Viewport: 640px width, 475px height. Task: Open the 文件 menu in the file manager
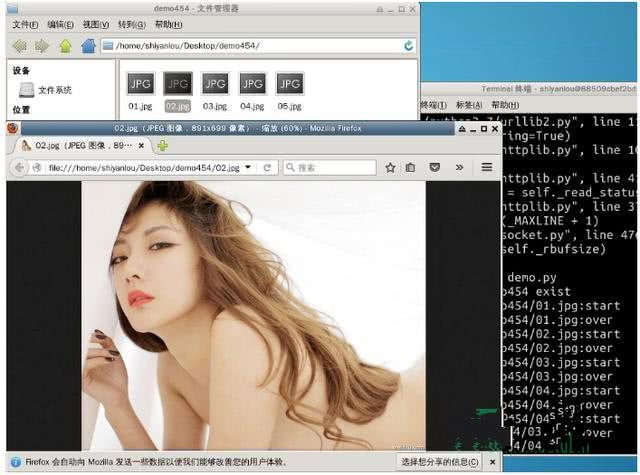[25, 24]
